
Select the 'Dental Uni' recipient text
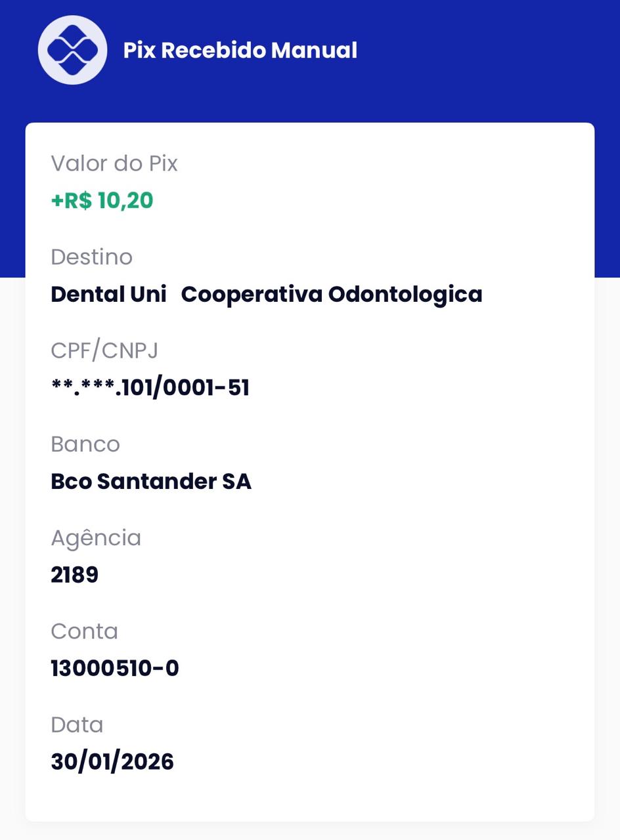[x=108, y=294]
